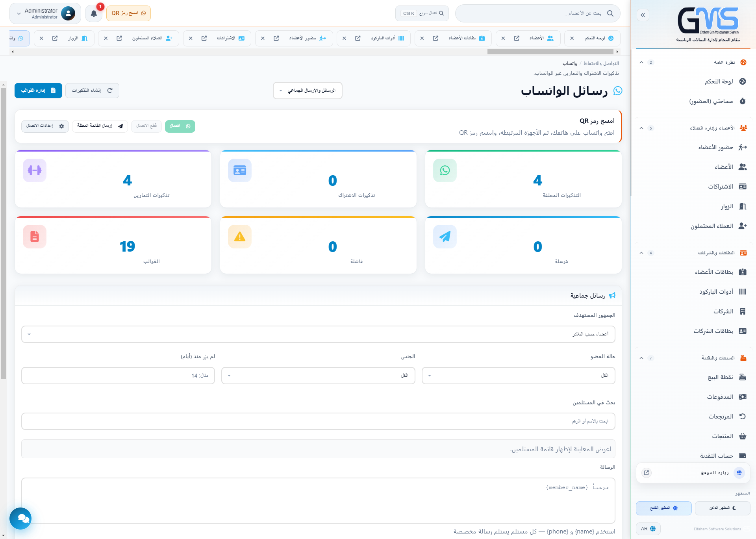The height and width of the screenshot is (539, 756).
Task: Click the بحث في المستلمين search field
Action: [318, 421]
